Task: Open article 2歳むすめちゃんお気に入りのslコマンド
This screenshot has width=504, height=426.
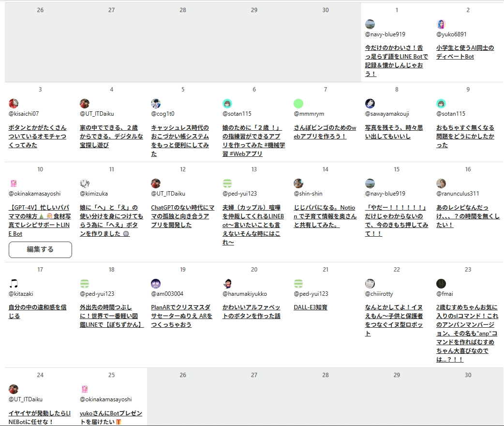Action: point(467,334)
